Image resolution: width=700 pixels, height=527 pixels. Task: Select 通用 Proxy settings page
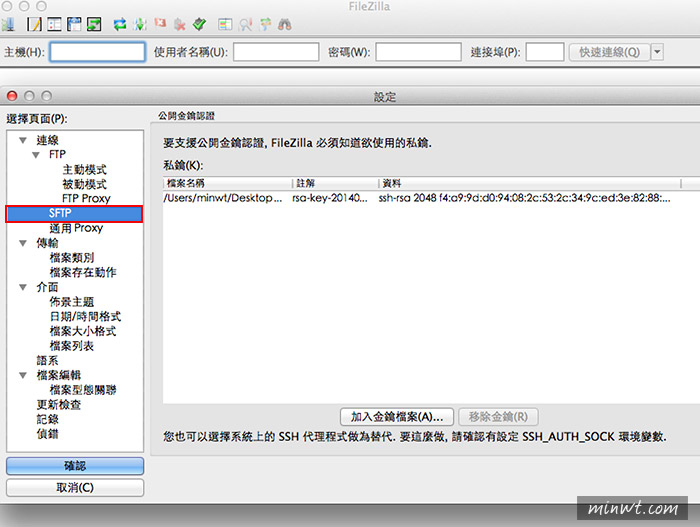[76, 228]
